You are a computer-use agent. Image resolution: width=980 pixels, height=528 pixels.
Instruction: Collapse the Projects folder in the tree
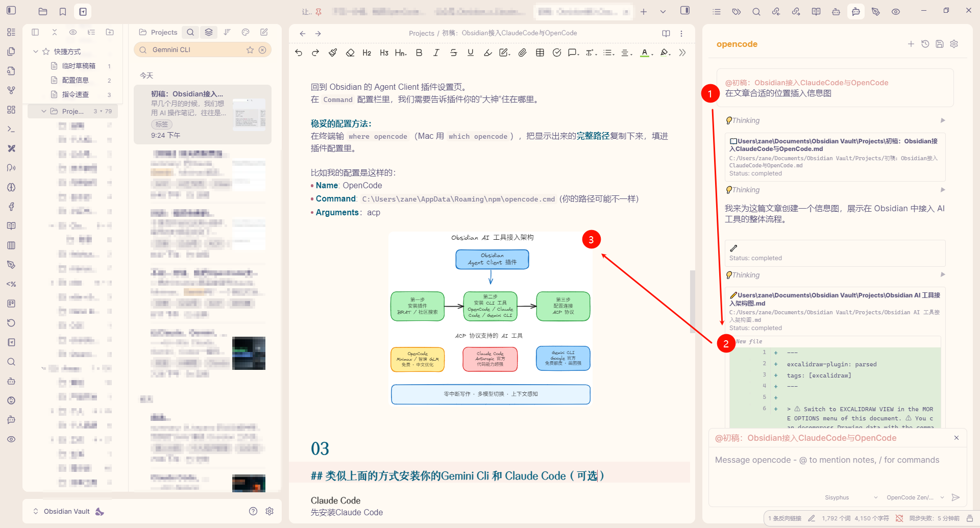pyautogui.click(x=44, y=111)
